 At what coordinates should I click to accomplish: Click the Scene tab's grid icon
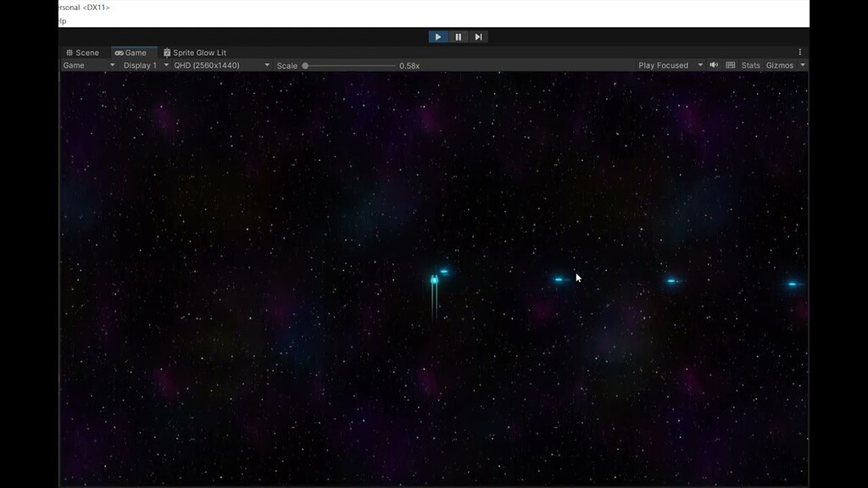71,52
